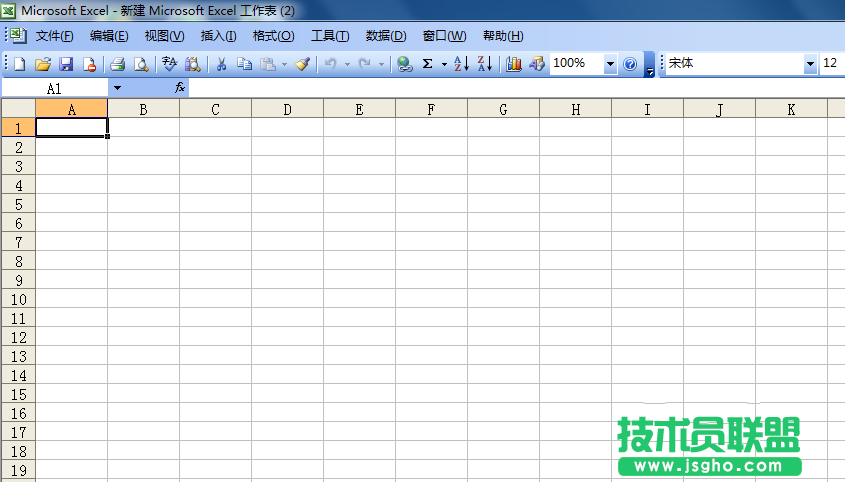The width and height of the screenshot is (845, 482).
Task: Select row 15 header
Action: click(18, 394)
